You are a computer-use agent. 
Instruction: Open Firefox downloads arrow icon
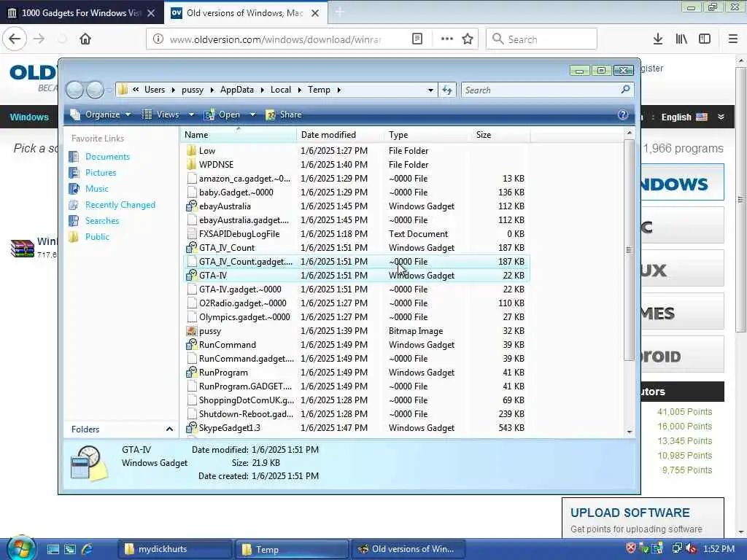[x=658, y=39]
